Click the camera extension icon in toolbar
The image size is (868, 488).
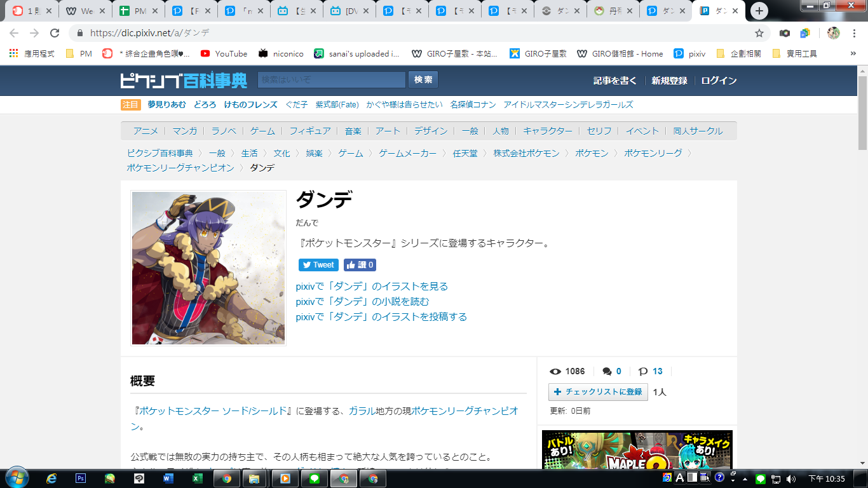pyautogui.click(x=785, y=33)
